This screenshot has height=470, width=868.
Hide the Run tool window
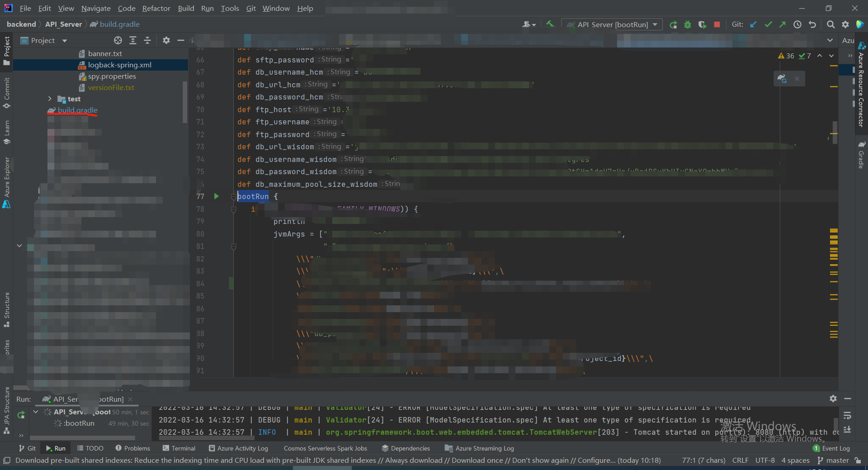848,399
